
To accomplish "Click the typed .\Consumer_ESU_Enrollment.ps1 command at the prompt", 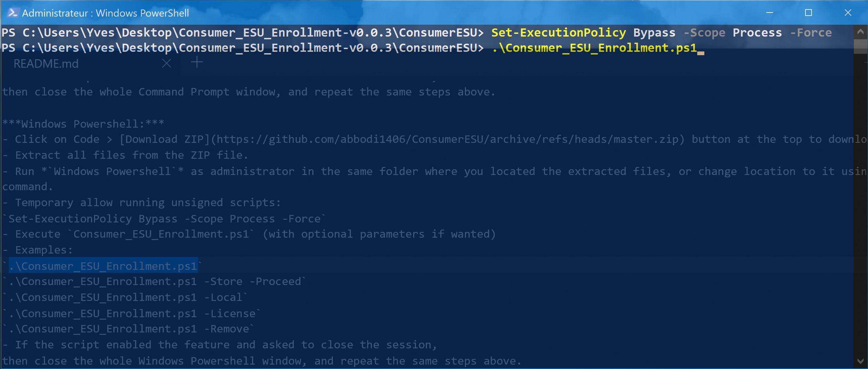I will pos(594,48).
